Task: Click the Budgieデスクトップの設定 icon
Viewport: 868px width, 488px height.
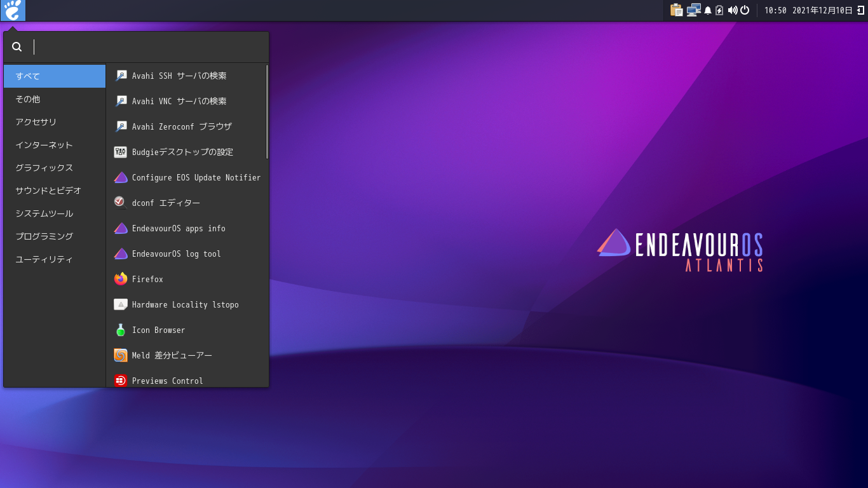Action: click(x=121, y=152)
